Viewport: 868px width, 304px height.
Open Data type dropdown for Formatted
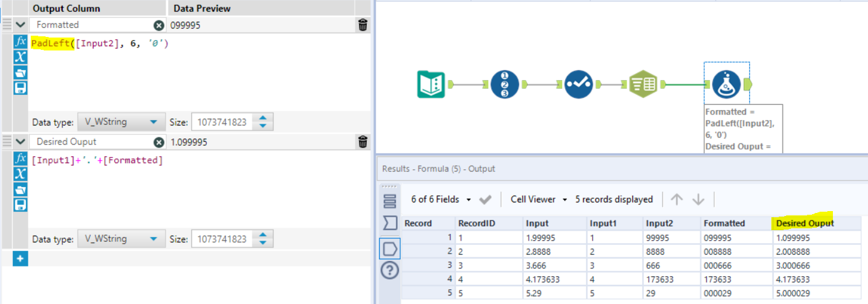point(121,122)
